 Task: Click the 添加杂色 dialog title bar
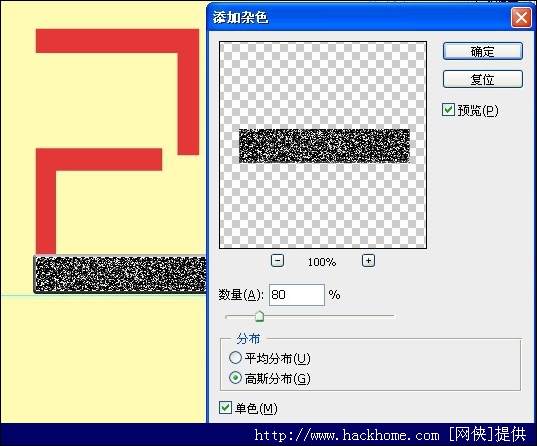pos(360,17)
